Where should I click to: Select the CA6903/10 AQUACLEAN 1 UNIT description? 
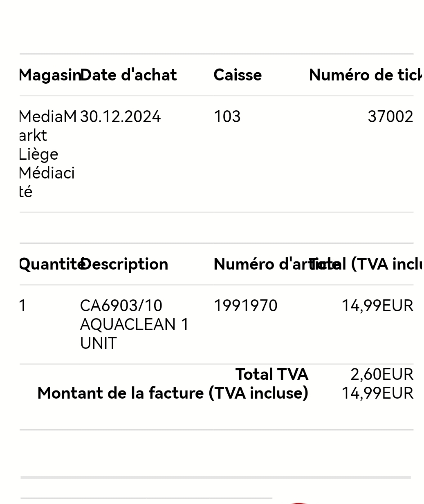click(x=134, y=324)
